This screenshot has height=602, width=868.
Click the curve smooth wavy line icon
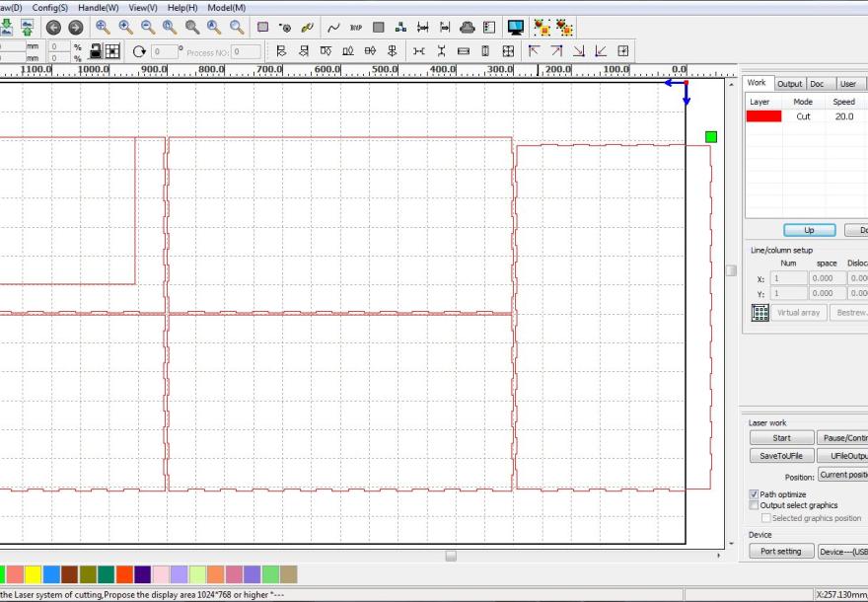pos(333,27)
